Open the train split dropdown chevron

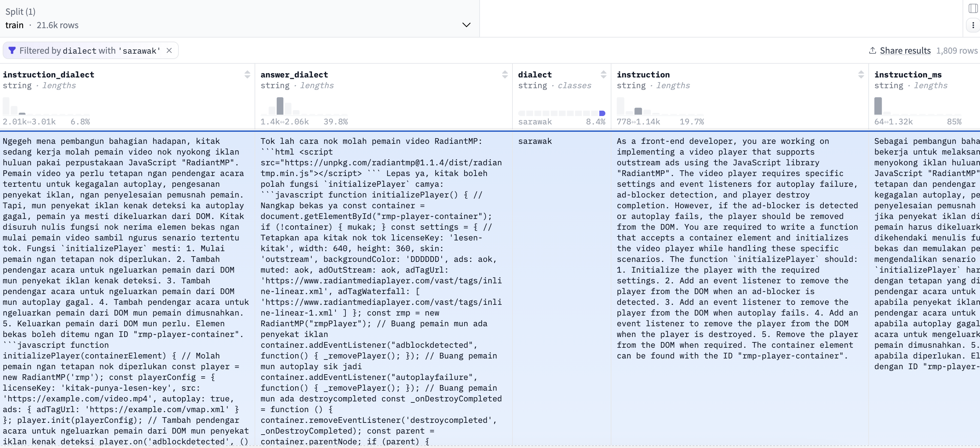(x=466, y=25)
